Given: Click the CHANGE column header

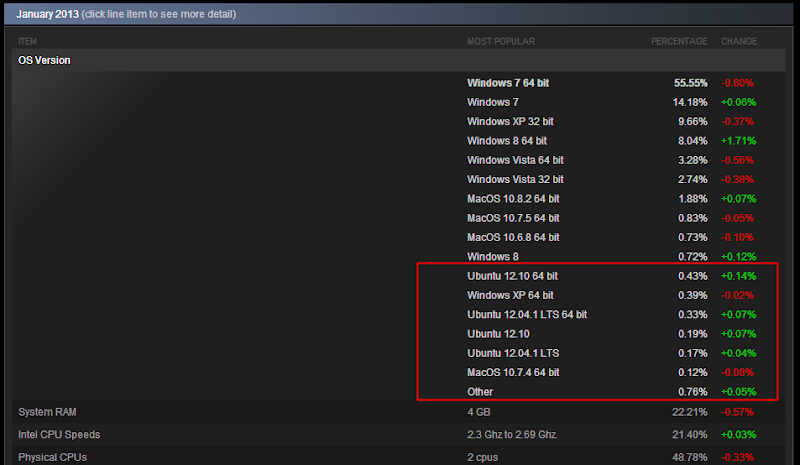Looking at the screenshot, I should (x=739, y=41).
